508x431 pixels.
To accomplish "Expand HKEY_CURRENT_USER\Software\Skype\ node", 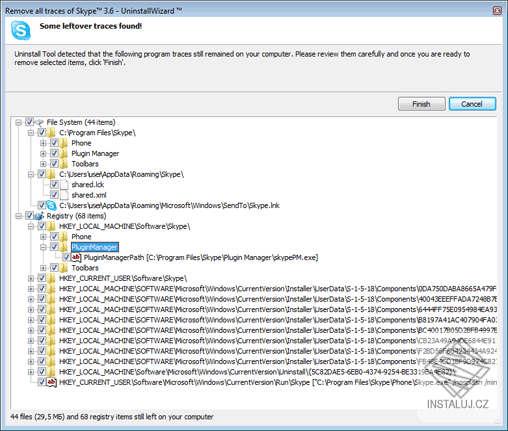I will pyautogui.click(x=31, y=278).
